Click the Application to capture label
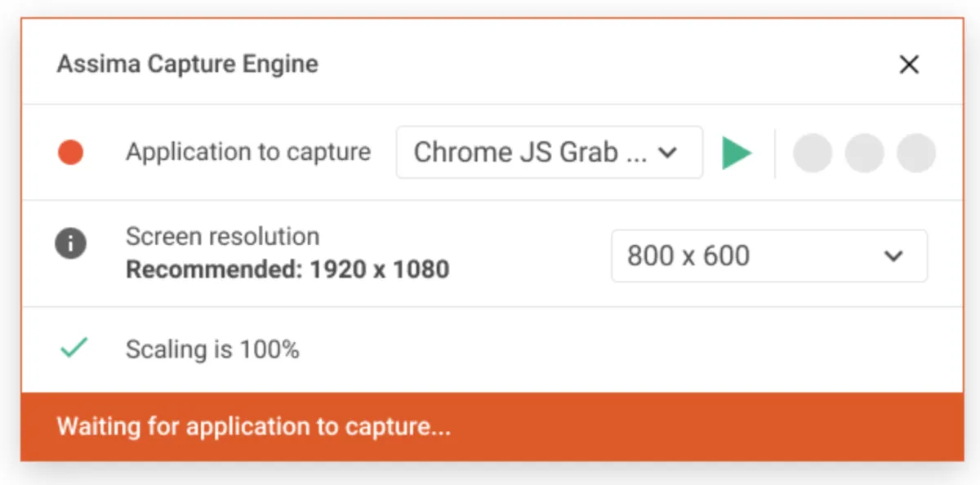The width and height of the screenshot is (980, 485). [x=248, y=152]
